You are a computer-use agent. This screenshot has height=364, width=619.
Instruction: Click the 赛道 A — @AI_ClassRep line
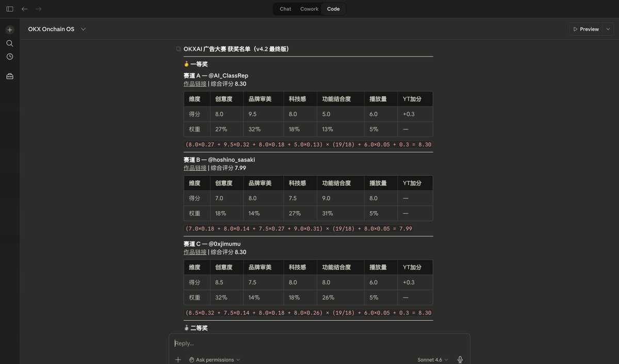pos(216,76)
